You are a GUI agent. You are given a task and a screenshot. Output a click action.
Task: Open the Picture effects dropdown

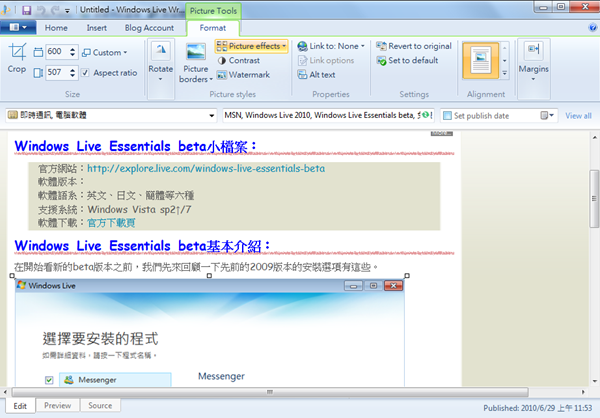point(251,46)
